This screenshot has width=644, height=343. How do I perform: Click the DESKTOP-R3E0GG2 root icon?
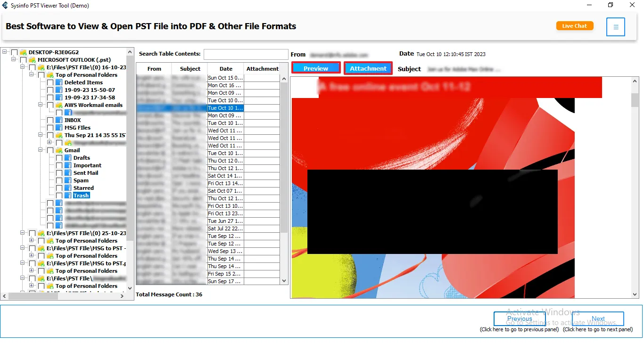23,52
